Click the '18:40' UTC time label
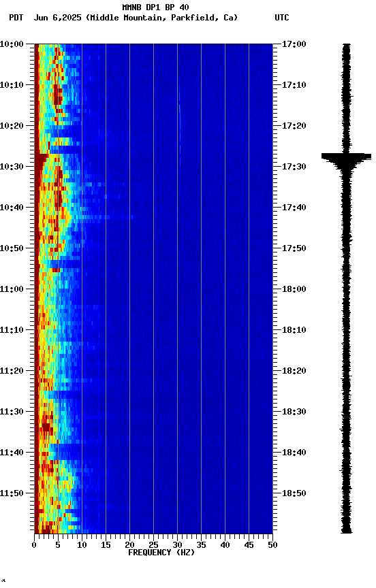This screenshot has width=376, height=588. (294, 453)
